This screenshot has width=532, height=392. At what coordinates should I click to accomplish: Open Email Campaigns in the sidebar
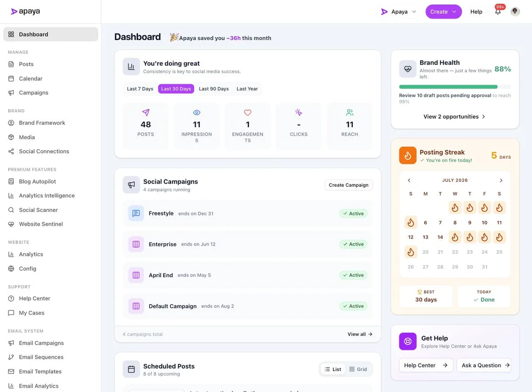pos(51,343)
